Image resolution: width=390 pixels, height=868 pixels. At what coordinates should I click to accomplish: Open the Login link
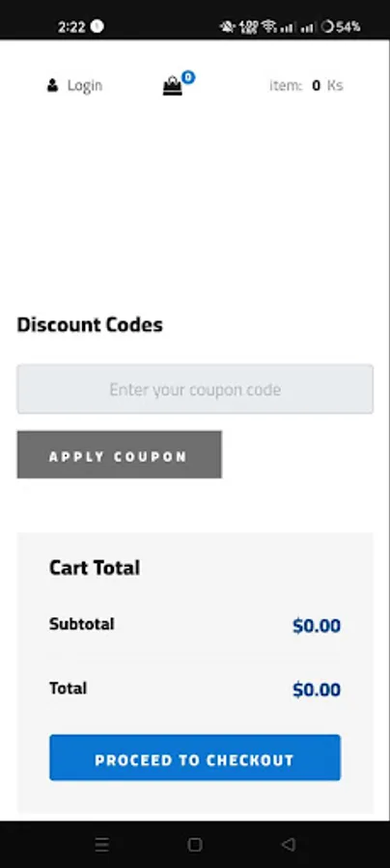[x=85, y=85]
